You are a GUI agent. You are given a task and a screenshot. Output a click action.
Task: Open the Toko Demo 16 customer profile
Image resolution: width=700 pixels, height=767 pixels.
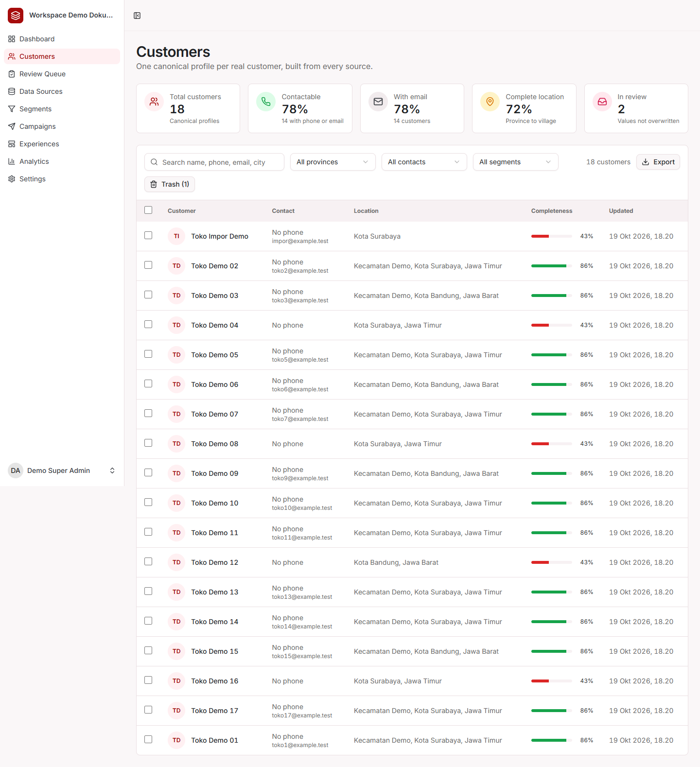click(x=214, y=681)
